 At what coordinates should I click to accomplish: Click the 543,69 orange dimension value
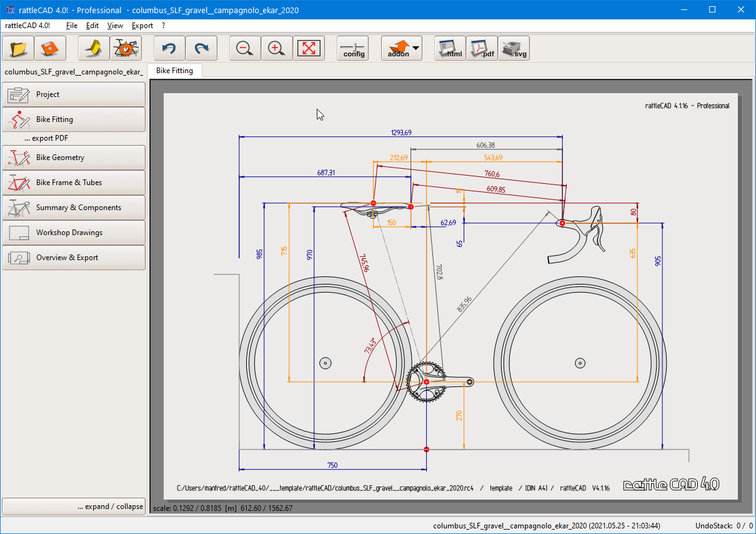tap(493, 158)
